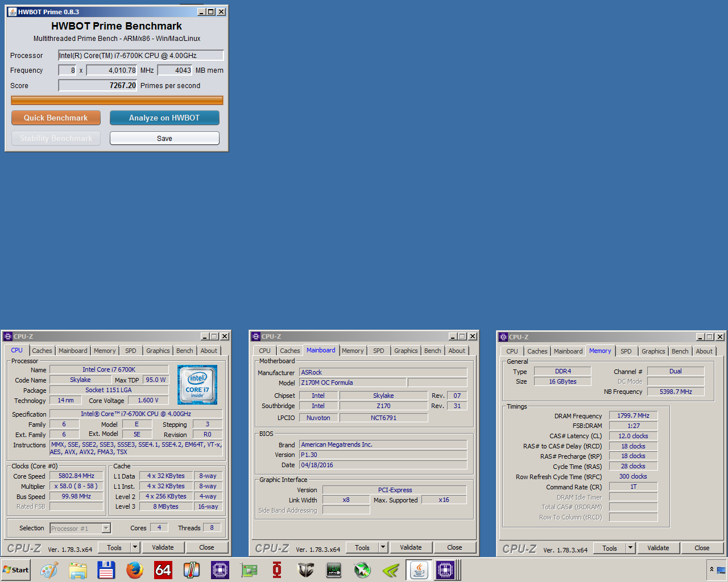
Task: Click Validate in the CPU-tab CPU-Z window
Action: pyautogui.click(x=163, y=547)
